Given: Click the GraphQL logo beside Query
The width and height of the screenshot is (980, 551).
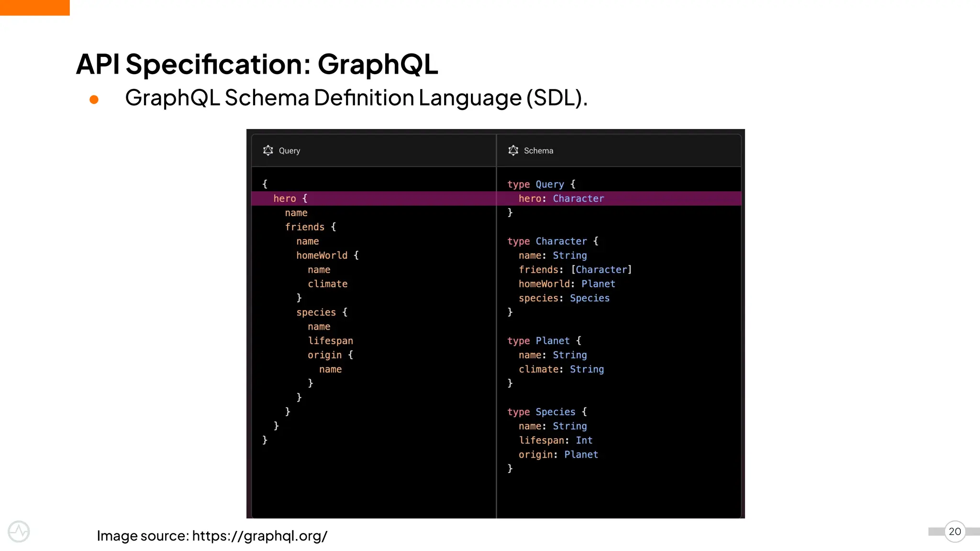Looking at the screenshot, I should point(268,151).
